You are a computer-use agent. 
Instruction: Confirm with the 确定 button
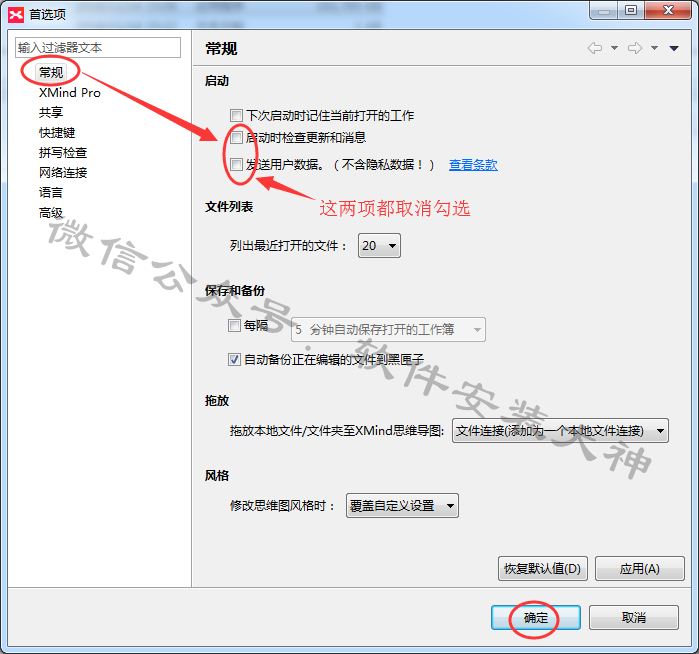(536, 617)
